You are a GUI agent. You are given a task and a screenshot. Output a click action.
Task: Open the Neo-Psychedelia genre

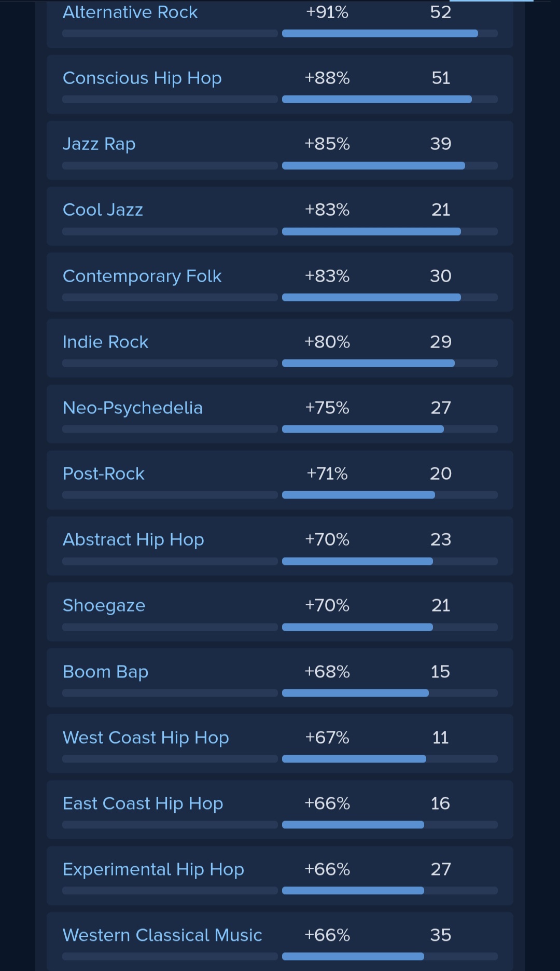pos(133,408)
